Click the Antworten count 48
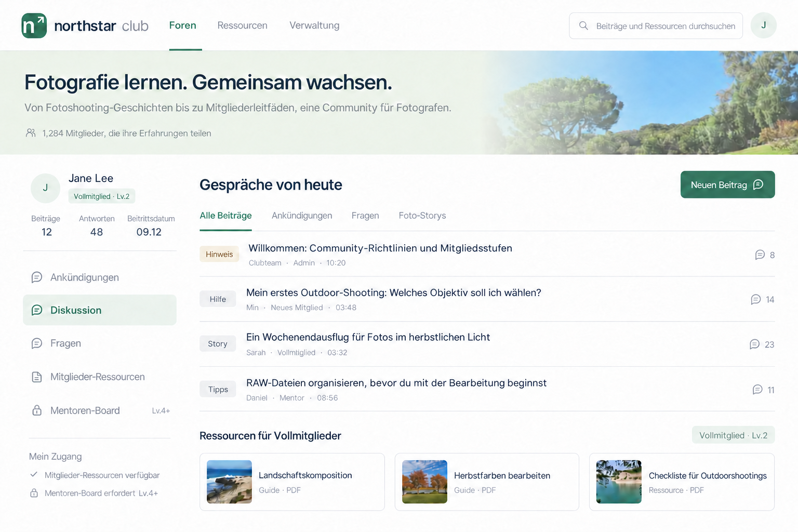This screenshot has width=798, height=532. pyautogui.click(x=97, y=232)
